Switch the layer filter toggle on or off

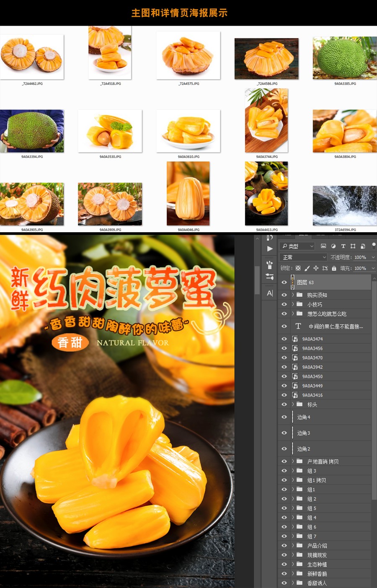(374, 245)
